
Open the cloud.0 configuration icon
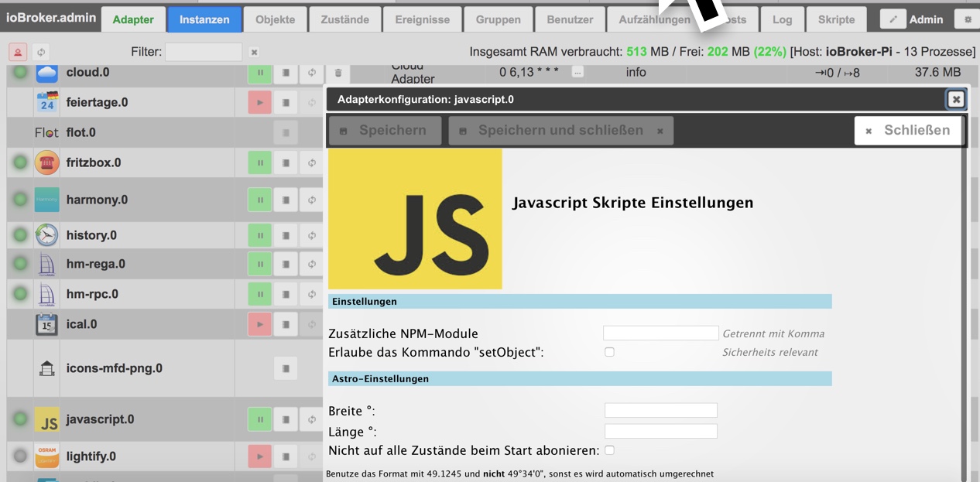click(286, 73)
